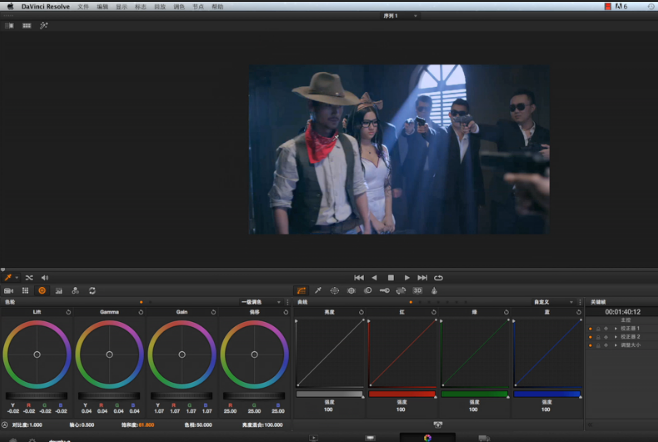Expand the 校正器 2 keyframe track
Screen dimensions: 658x442
[616, 337]
